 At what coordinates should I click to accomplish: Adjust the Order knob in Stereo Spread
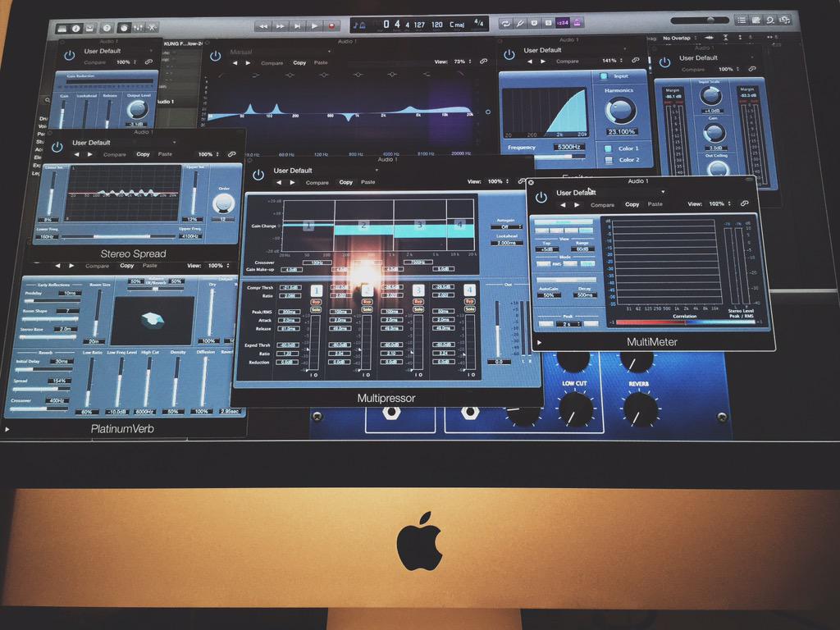point(223,203)
